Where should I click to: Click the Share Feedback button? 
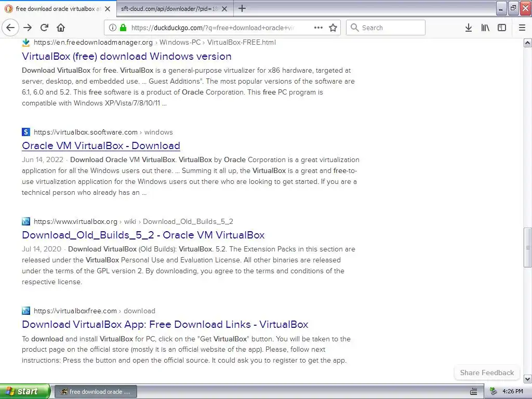click(487, 373)
